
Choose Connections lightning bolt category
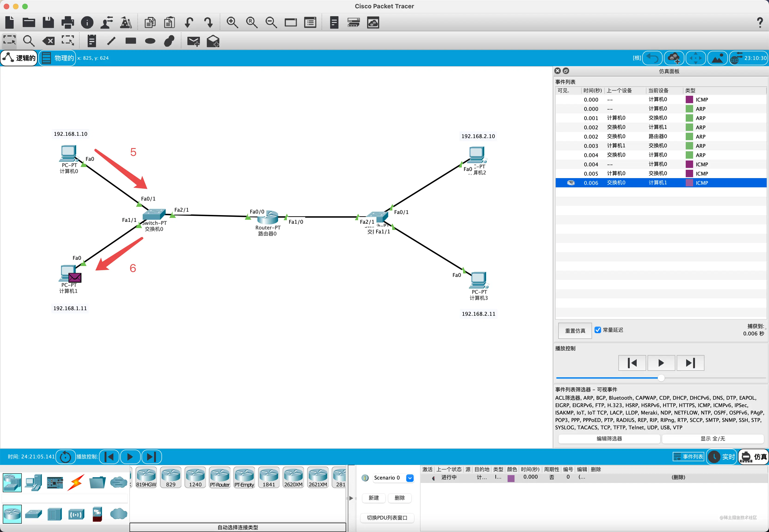pyautogui.click(x=76, y=483)
